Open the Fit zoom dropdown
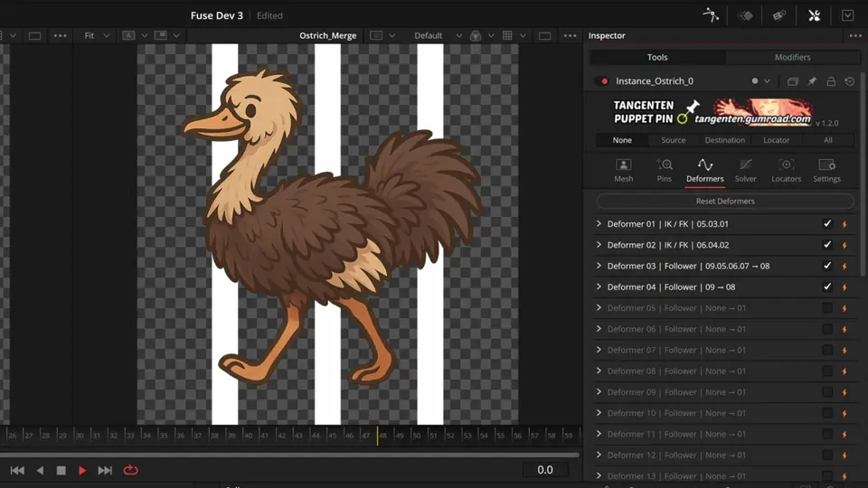Image resolution: width=868 pixels, height=488 pixels. pyautogui.click(x=97, y=35)
